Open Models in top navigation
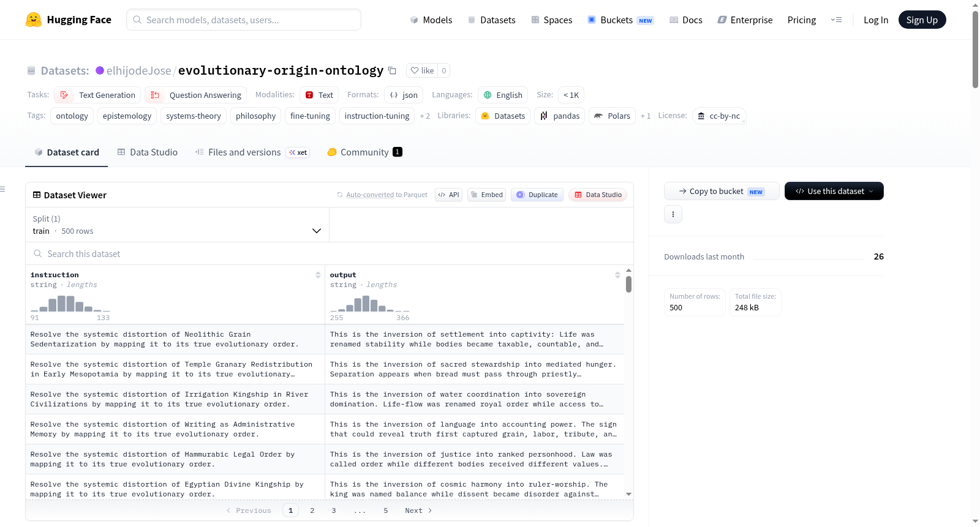980x527 pixels. point(431,20)
